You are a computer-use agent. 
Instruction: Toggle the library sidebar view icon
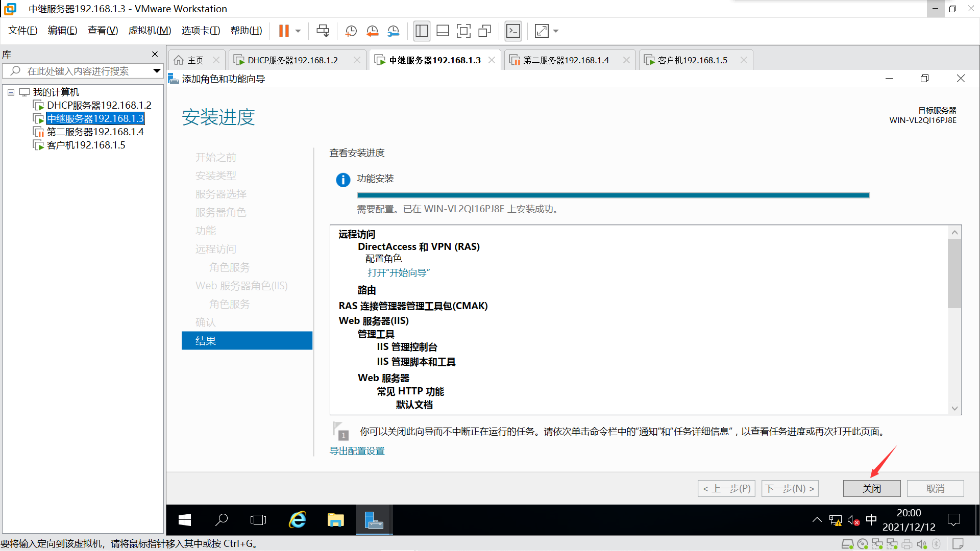(422, 31)
